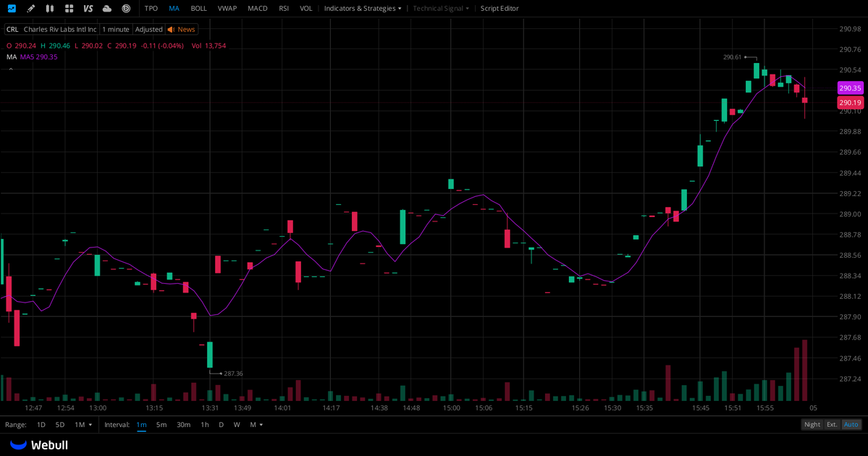Click the purple 290.35 MA price tag

click(x=850, y=88)
